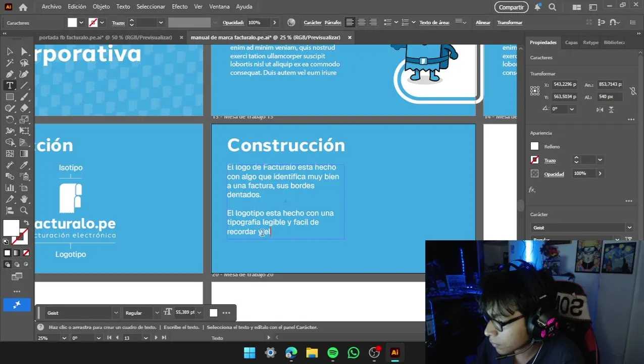Open font style Regular dropdown in floating bar
This screenshot has width=644, height=364.
[x=157, y=312]
